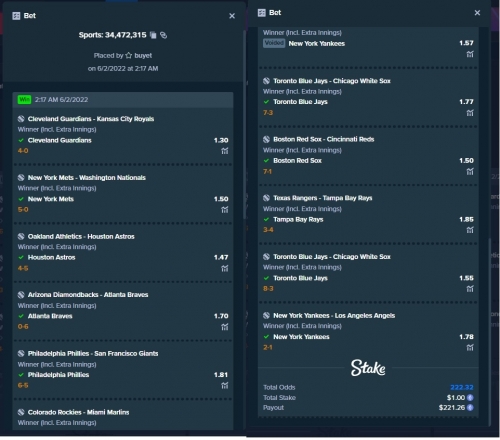
Task: Open stats icon for Boston Red Sox pick
Action: (470, 172)
